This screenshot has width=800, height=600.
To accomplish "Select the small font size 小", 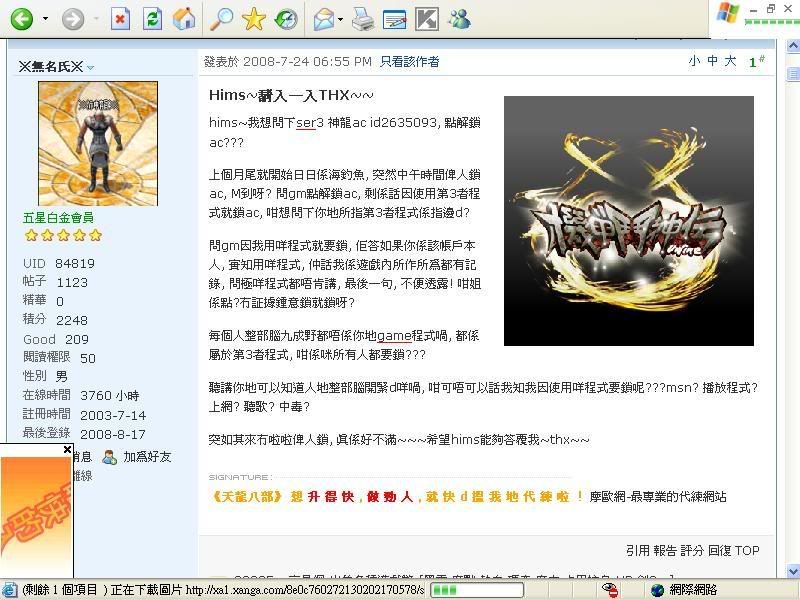I will 694,62.
